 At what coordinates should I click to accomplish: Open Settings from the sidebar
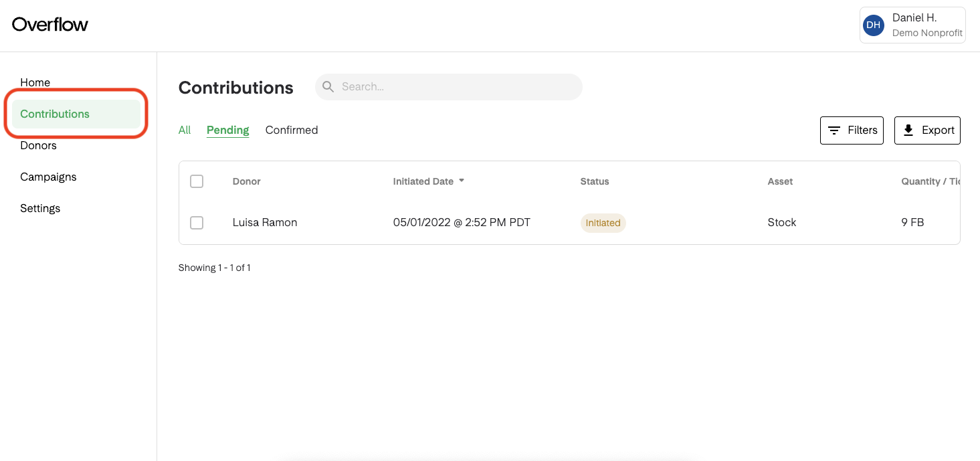40,208
